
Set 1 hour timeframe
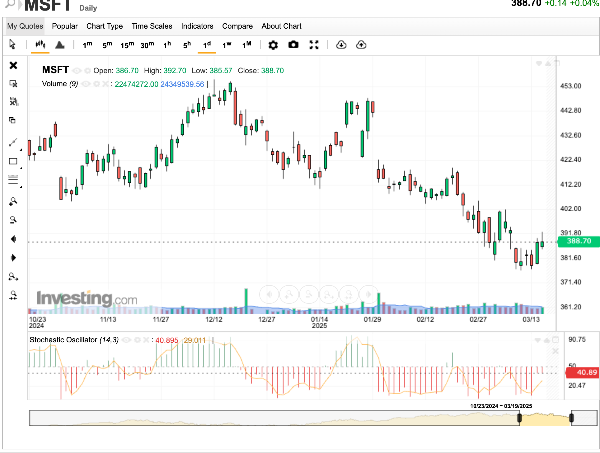(167, 45)
